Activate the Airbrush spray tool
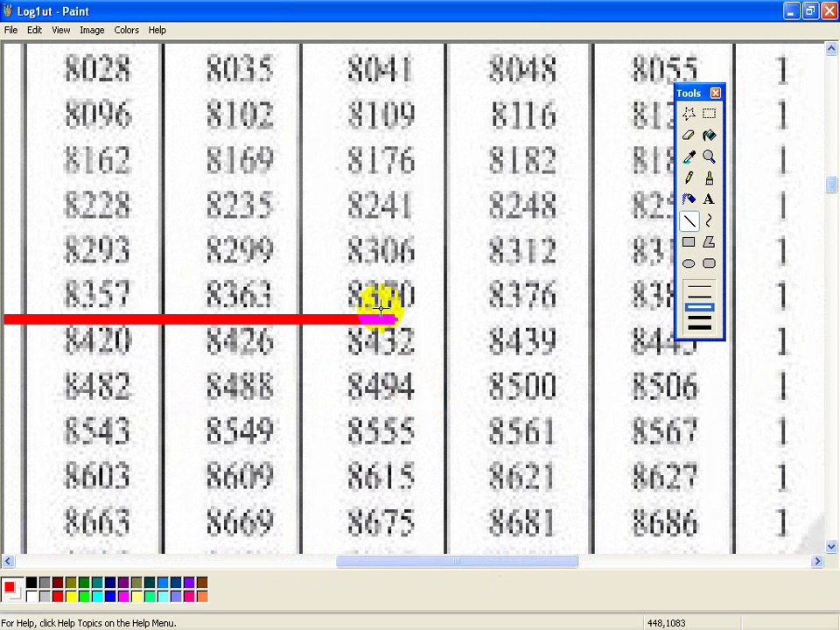 tap(689, 199)
